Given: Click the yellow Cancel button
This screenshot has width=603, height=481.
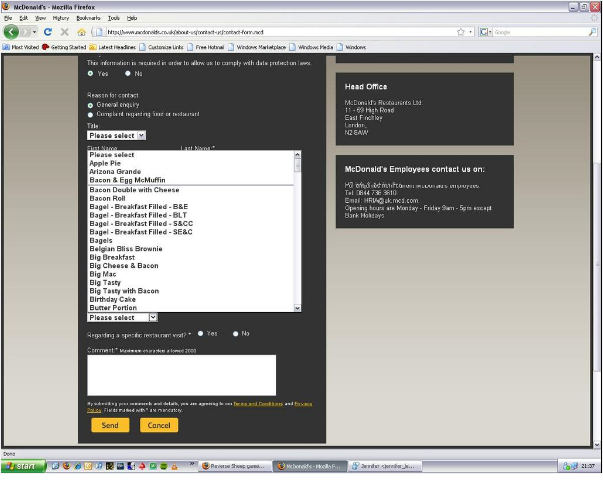Looking at the screenshot, I should [x=159, y=426].
